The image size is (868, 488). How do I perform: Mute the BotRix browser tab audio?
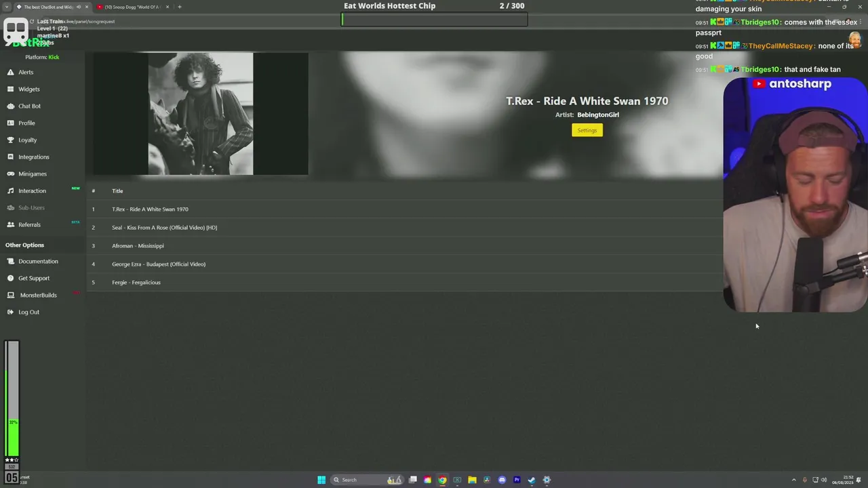tap(79, 7)
